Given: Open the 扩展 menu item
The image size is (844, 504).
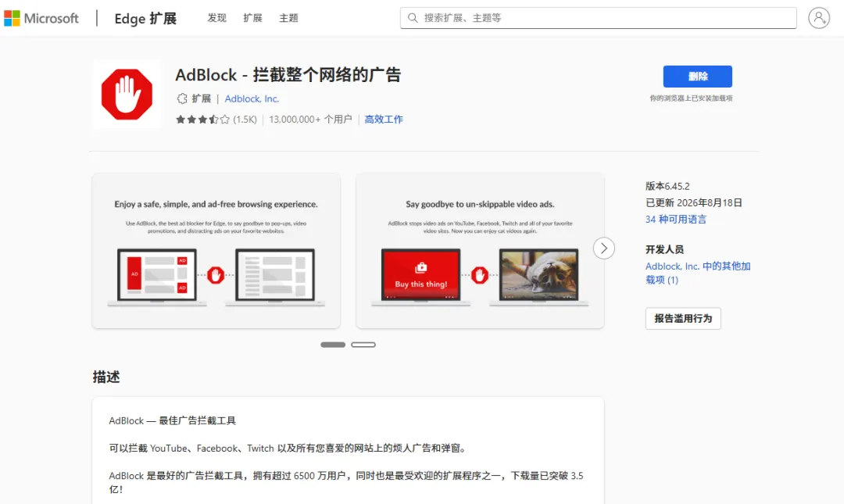Looking at the screenshot, I should pos(252,18).
